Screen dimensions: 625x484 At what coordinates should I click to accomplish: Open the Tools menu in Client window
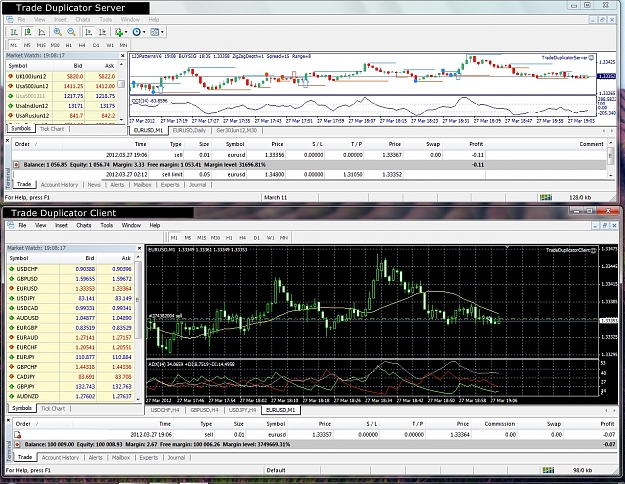tap(106, 225)
